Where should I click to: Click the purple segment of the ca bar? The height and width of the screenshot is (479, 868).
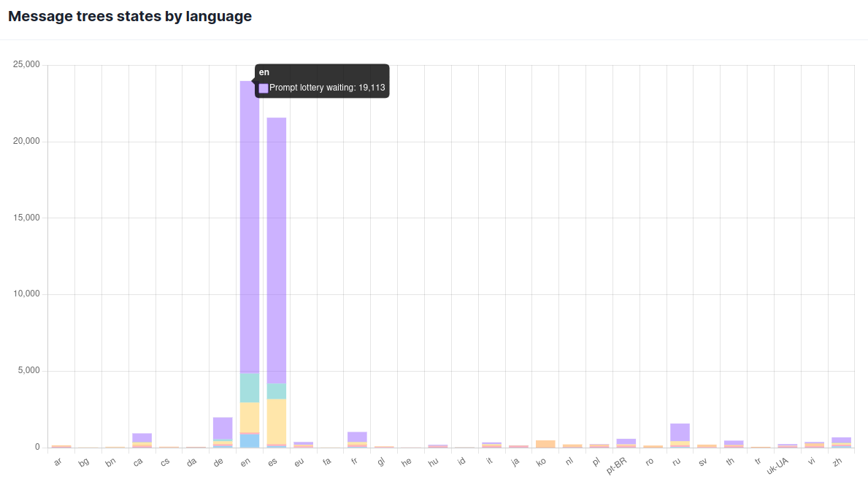coord(142,437)
